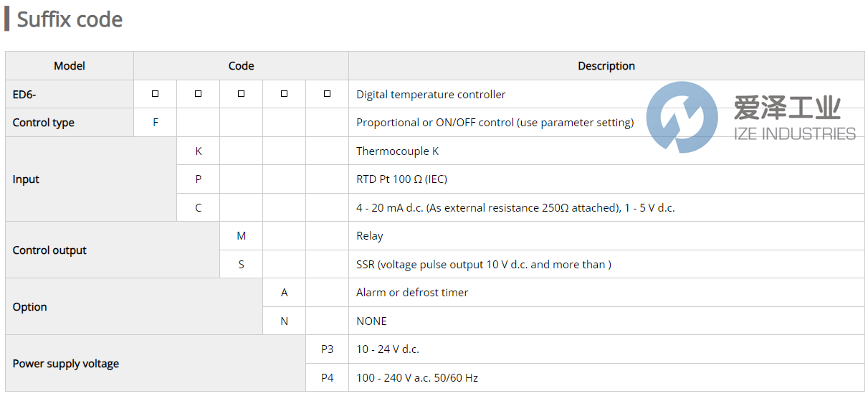Click the IZE Industries circular logo

pos(682,117)
